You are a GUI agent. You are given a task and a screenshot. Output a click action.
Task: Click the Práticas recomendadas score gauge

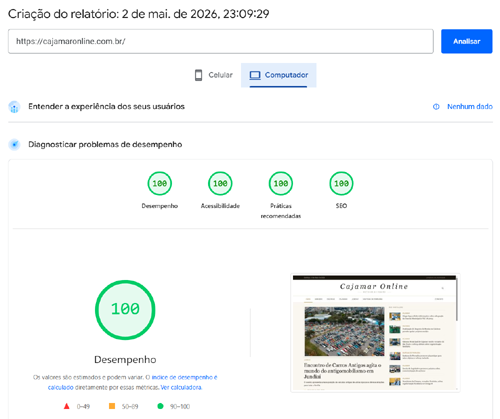(281, 183)
